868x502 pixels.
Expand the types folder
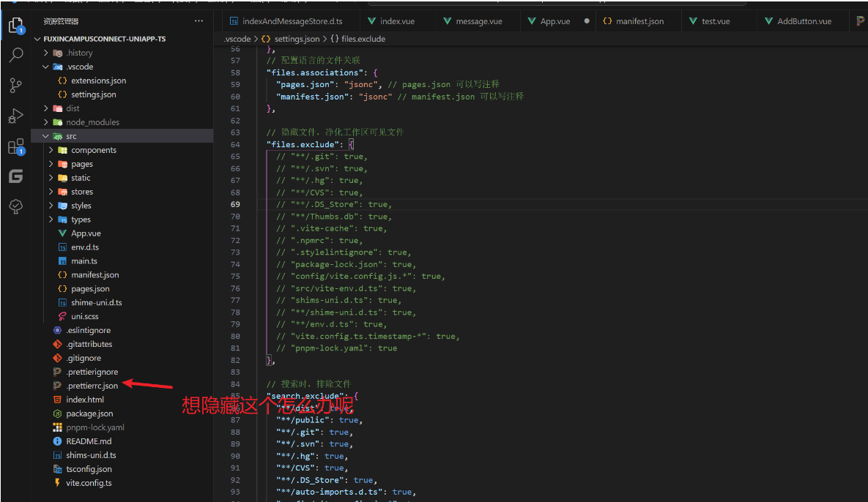[51, 220]
